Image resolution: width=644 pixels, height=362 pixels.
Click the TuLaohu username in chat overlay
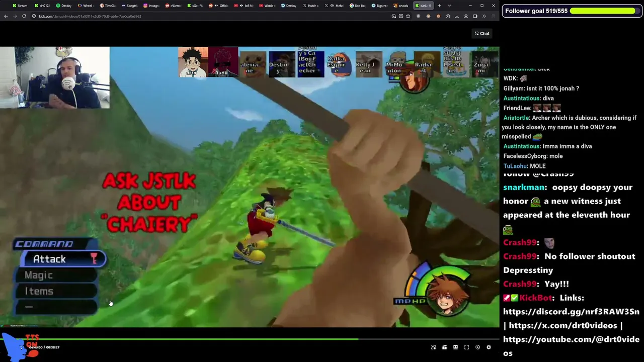[515, 166]
